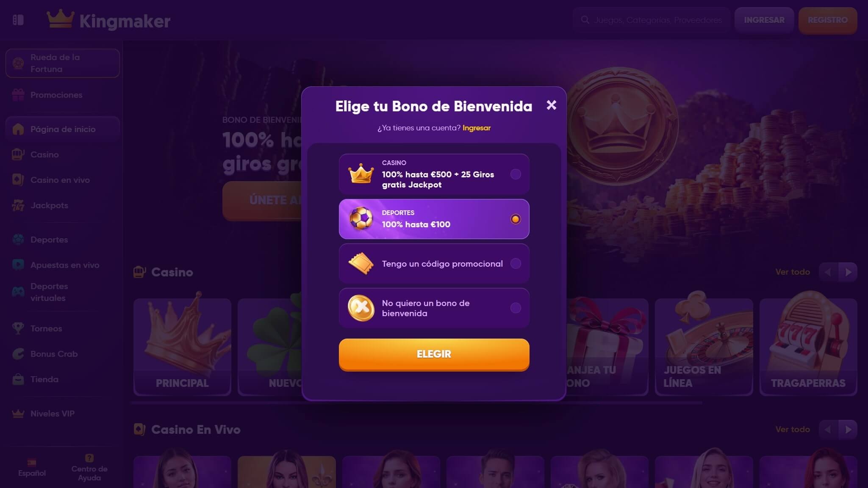The image size is (868, 488).
Task: Open the Español language selector
Action: (32, 468)
